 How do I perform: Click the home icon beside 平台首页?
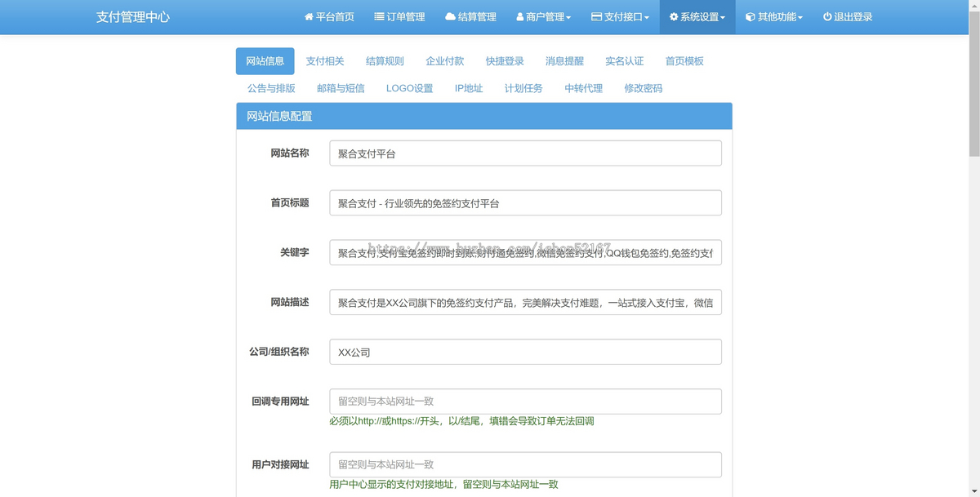[x=309, y=16]
